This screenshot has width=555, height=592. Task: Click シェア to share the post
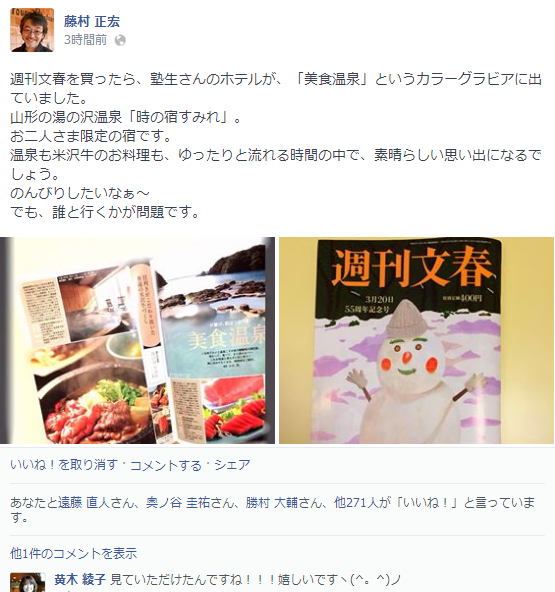pyautogui.click(x=232, y=465)
